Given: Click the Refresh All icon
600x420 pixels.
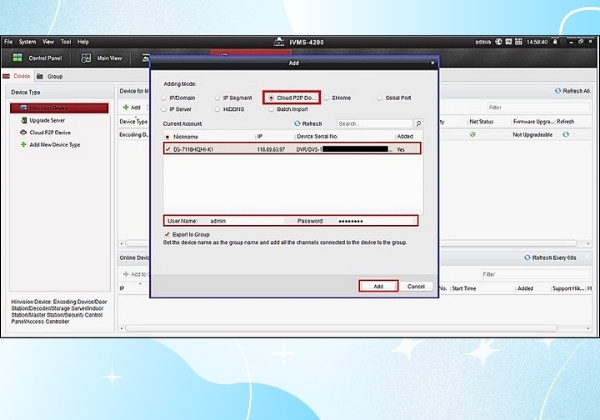Looking at the screenshot, I should [558, 91].
